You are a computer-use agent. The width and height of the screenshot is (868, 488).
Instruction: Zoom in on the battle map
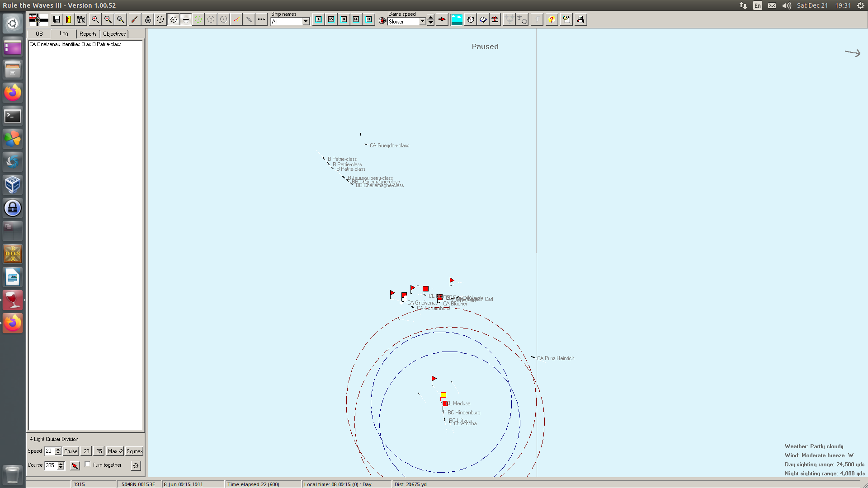(x=95, y=19)
